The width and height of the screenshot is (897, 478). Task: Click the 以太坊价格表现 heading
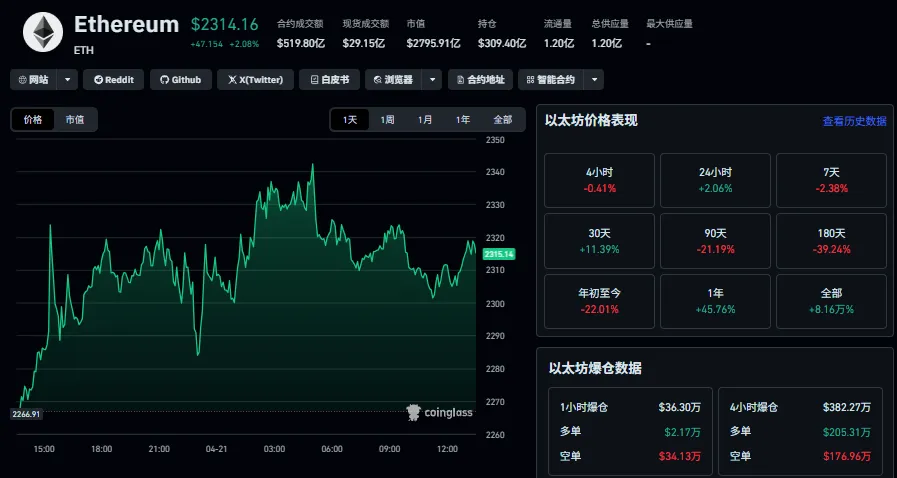(591, 121)
